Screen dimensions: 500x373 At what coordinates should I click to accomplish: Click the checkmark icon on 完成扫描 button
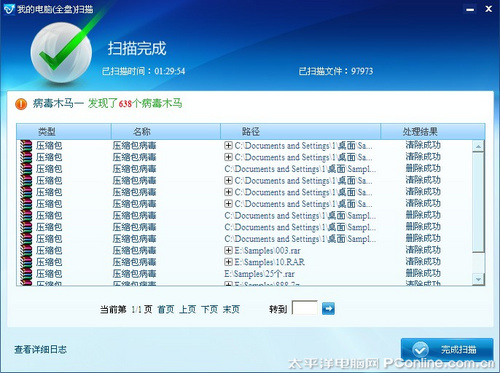[420, 350]
